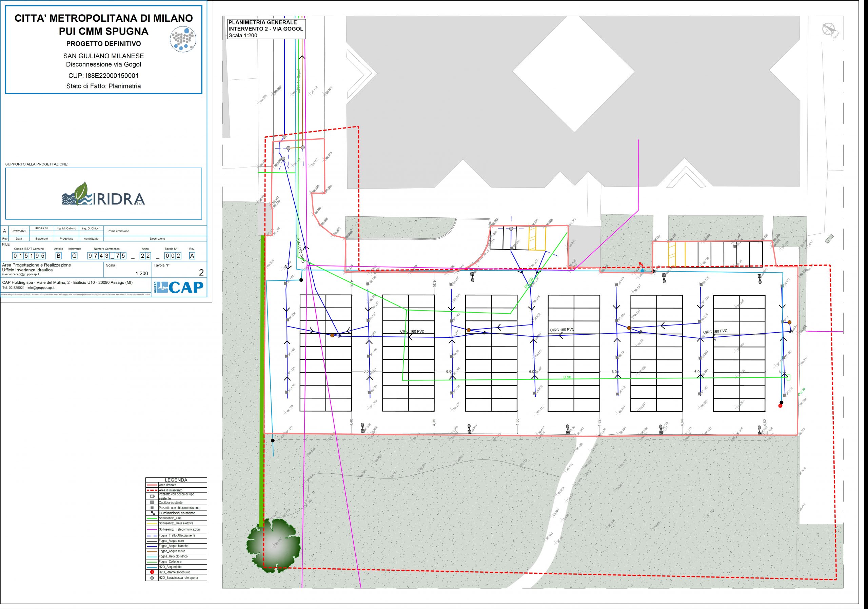Click the 'Scala 1:200' note under the drawing title
Screen dimensions: 868x609
[x=243, y=36]
